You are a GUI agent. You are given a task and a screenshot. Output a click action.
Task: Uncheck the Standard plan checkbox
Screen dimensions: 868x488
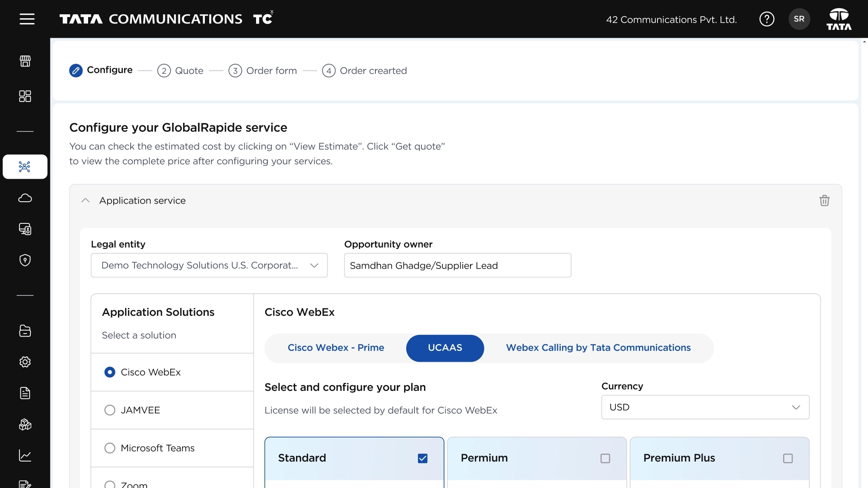423,459
